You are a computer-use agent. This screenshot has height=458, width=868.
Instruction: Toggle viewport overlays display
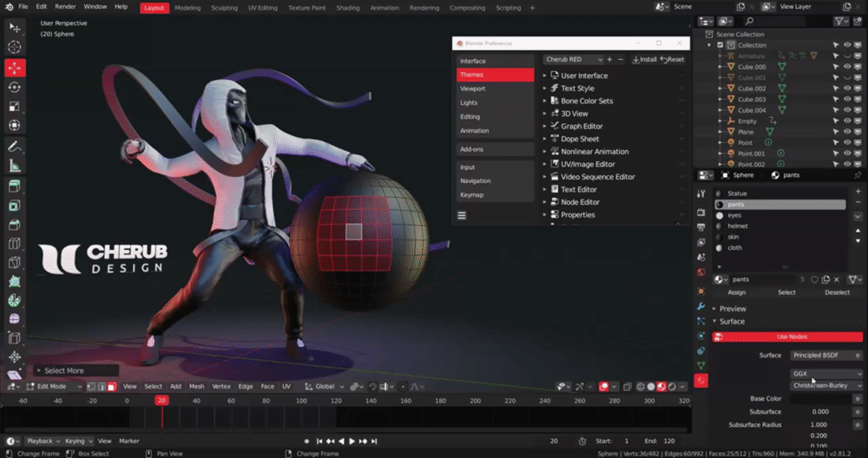click(604, 387)
